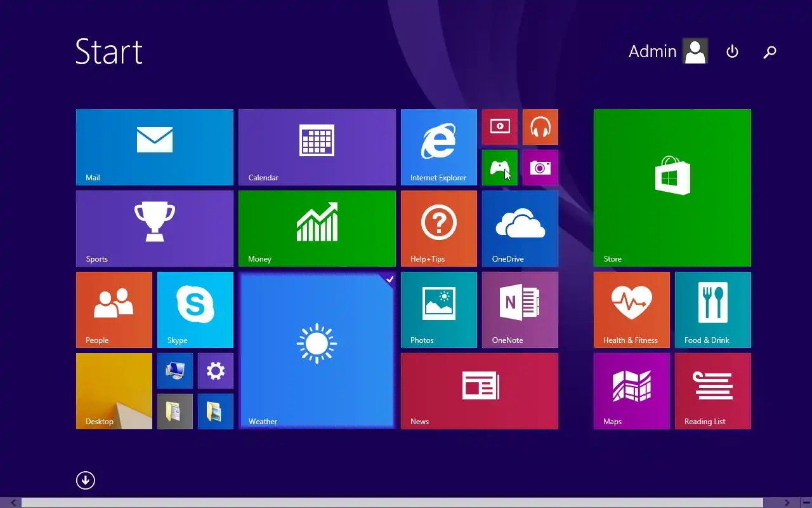Open the Sports trophy tile
This screenshot has width=812, height=508.
click(155, 229)
